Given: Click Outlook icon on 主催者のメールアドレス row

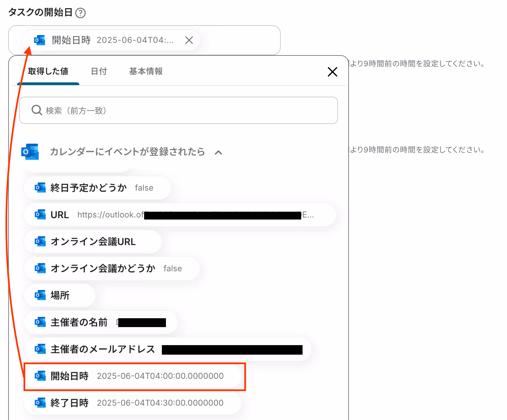Looking at the screenshot, I should pyautogui.click(x=40, y=349).
